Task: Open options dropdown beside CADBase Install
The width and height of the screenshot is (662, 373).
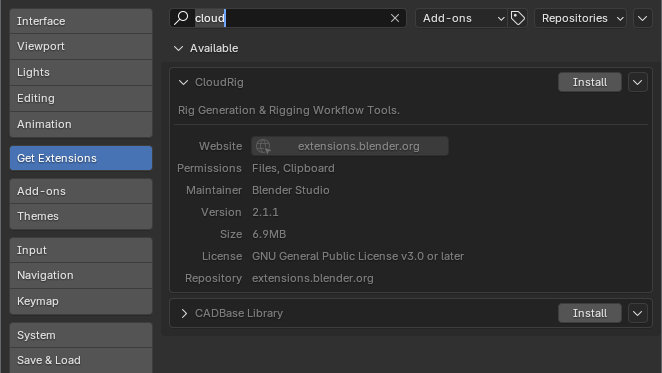Action: pos(638,313)
